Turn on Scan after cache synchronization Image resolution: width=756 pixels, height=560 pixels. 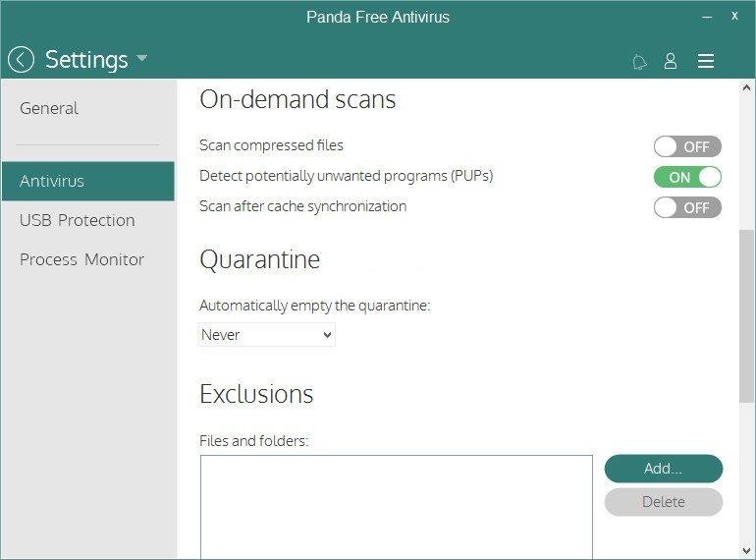[687, 207]
